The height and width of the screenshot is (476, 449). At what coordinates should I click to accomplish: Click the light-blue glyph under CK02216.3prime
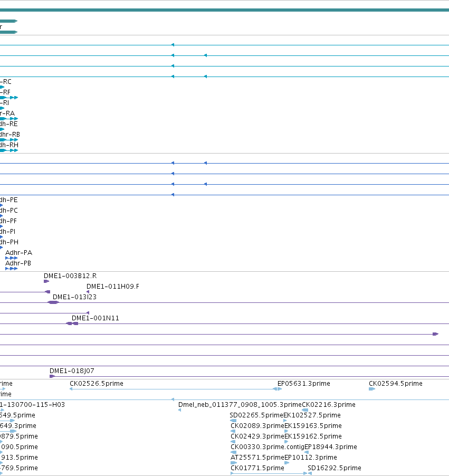pyautogui.click(x=305, y=410)
